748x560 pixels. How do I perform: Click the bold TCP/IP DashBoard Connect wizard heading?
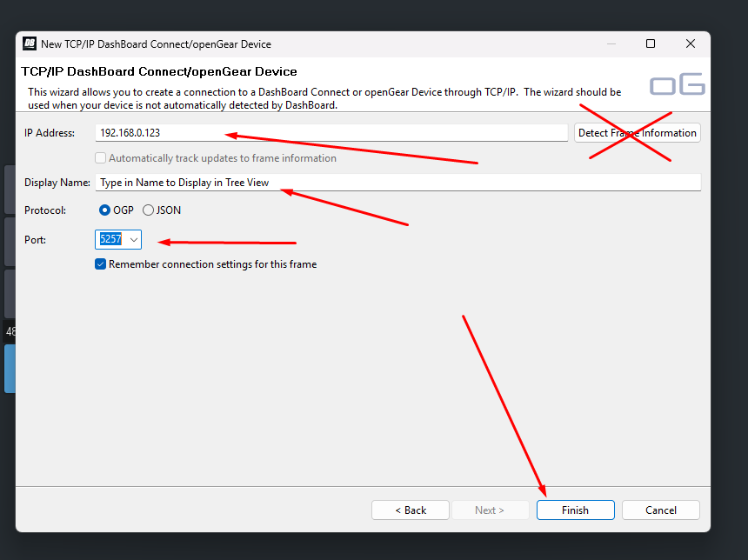pyautogui.click(x=159, y=71)
